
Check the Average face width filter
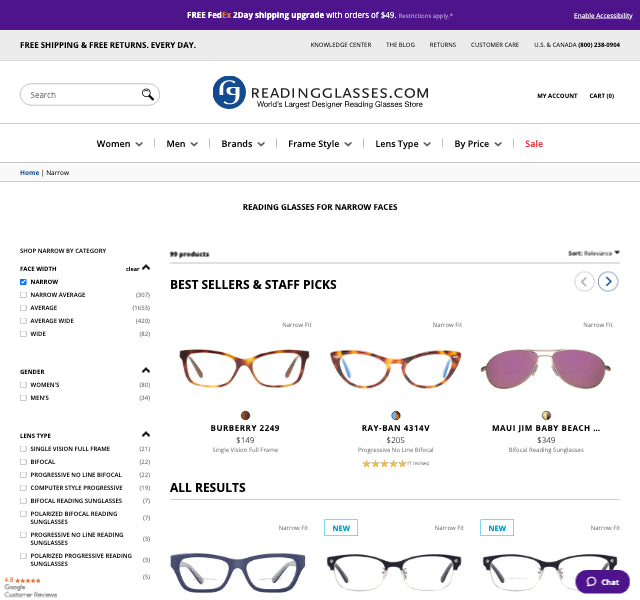click(x=23, y=308)
